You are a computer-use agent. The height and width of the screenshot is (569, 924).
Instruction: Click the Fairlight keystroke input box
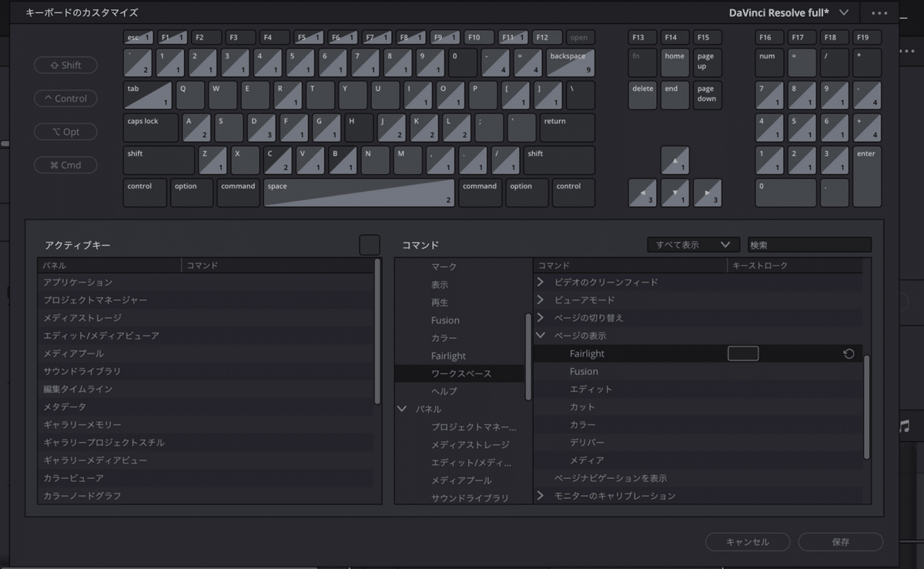[x=743, y=353]
